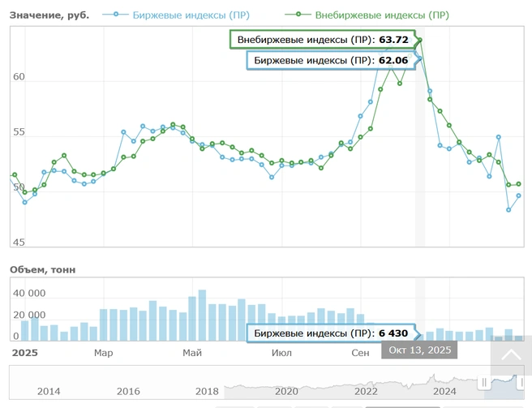Click the Объем, тонн chart title
532x408 pixels.
[x=43, y=270]
